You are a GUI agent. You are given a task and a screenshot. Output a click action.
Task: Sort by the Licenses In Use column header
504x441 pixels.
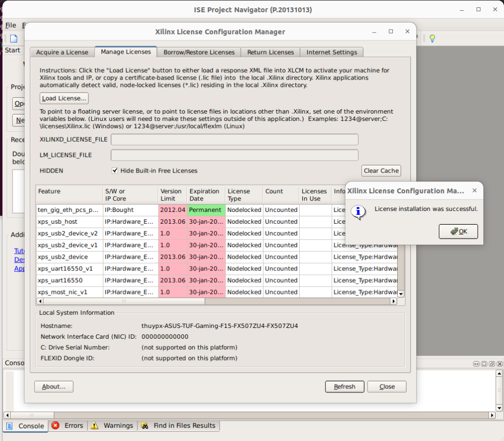tap(315, 195)
